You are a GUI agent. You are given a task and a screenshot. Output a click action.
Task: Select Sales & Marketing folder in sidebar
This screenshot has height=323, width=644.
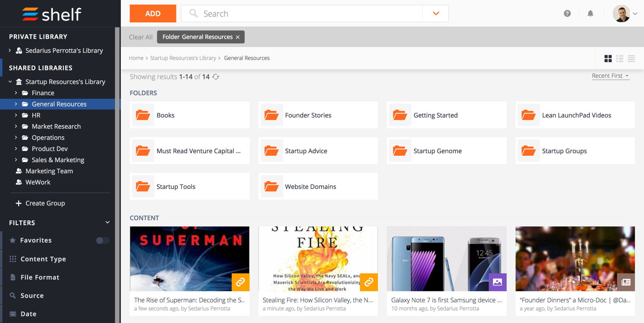pyautogui.click(x=57, y=160)
